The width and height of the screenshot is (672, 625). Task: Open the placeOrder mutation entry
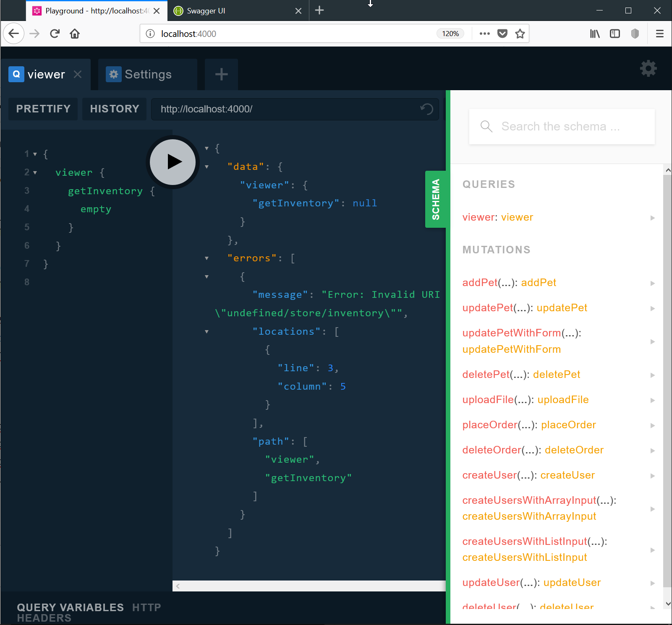(558, 425)
